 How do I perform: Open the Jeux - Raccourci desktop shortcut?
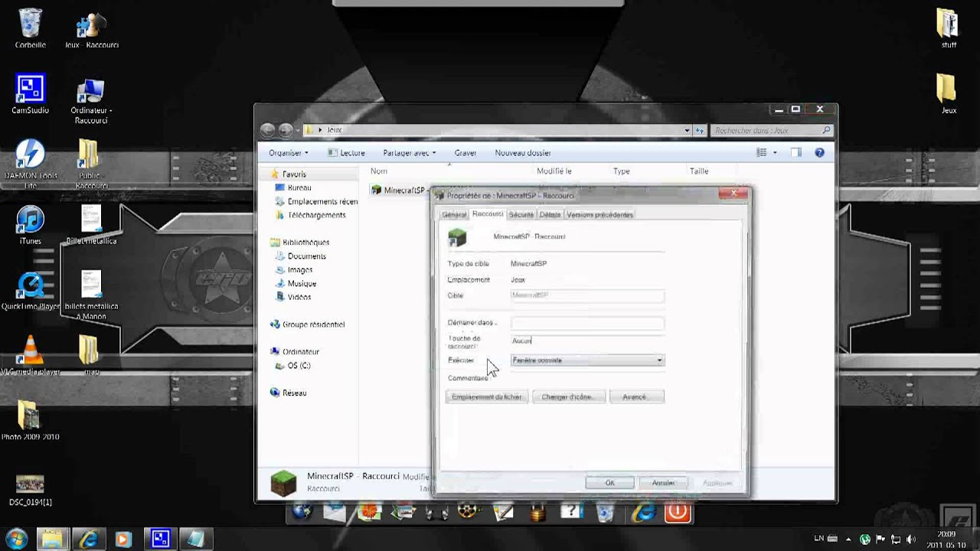[x=92, y=31]
